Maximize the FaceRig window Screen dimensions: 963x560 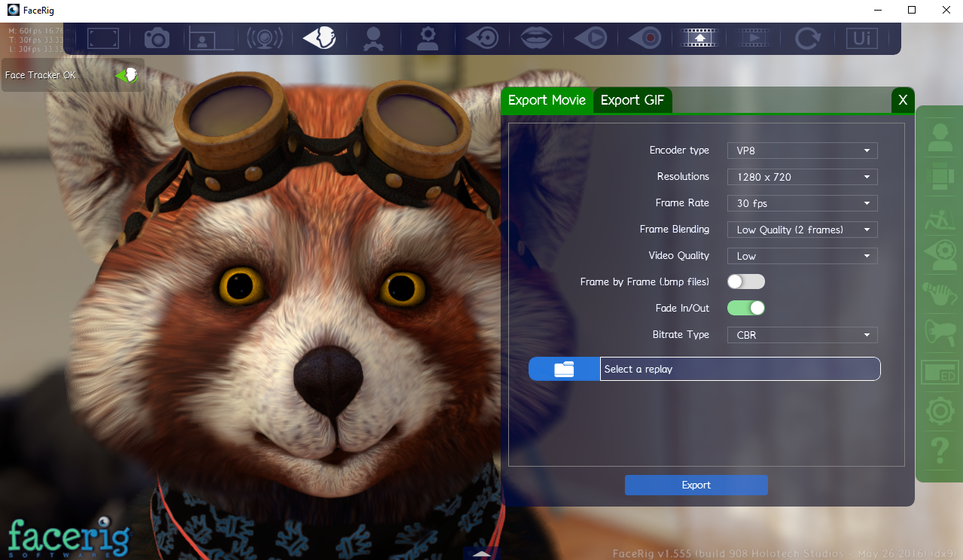(x=912, y=10)
